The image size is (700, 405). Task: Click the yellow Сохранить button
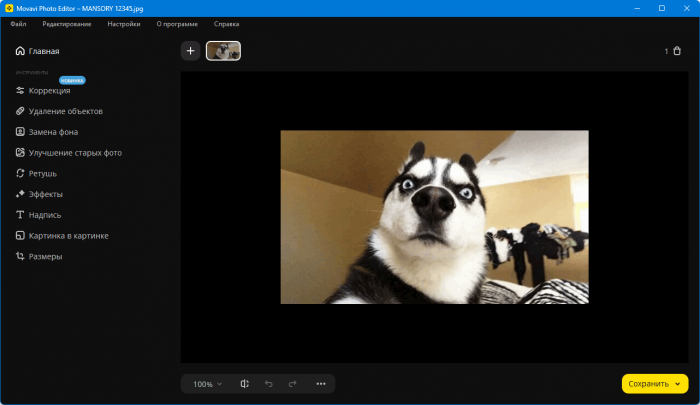(x=648, y=384)
